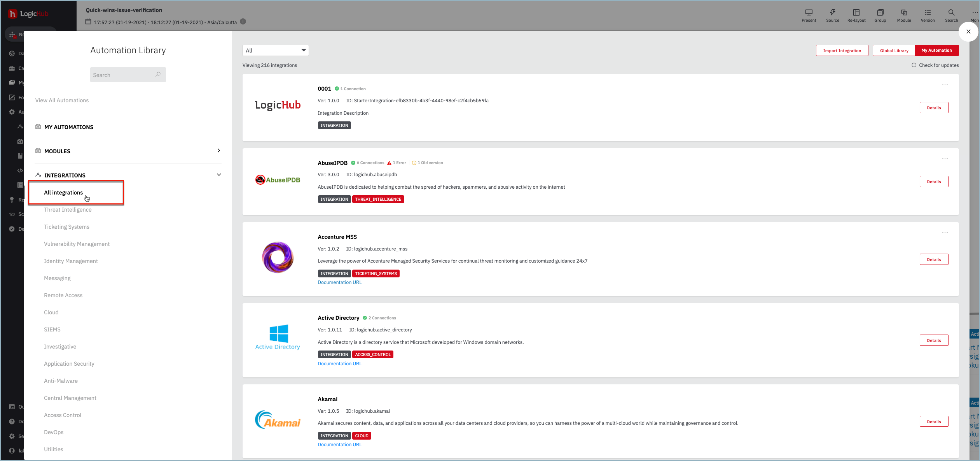Click the info icon beside time range
The height and width of the screenshot is (461, 980).
click(x=243, y=22)
